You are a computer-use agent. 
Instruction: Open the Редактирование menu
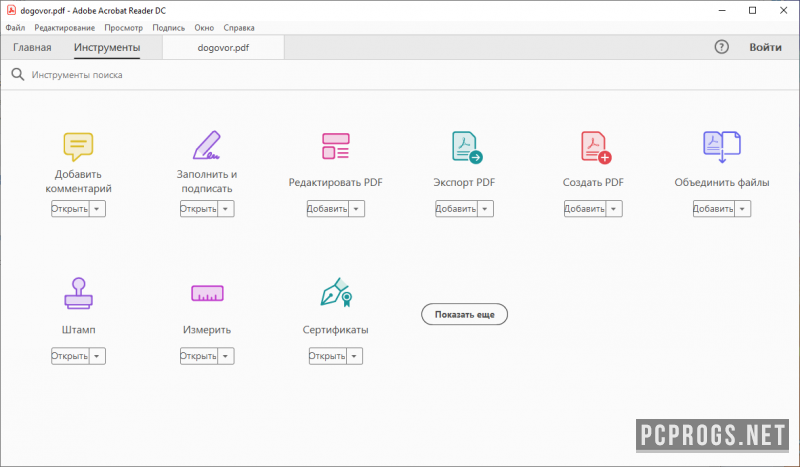(x=65, y=28)
